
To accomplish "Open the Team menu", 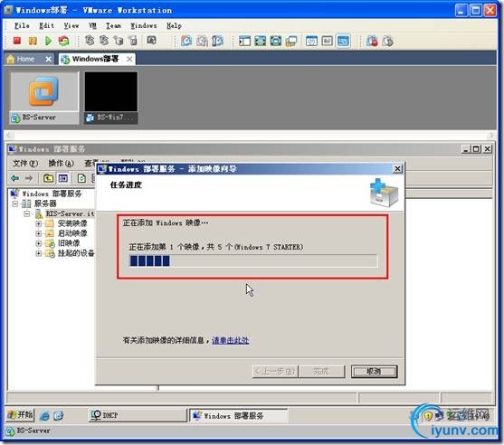I will pyautogui.click(x=113, y=25).
